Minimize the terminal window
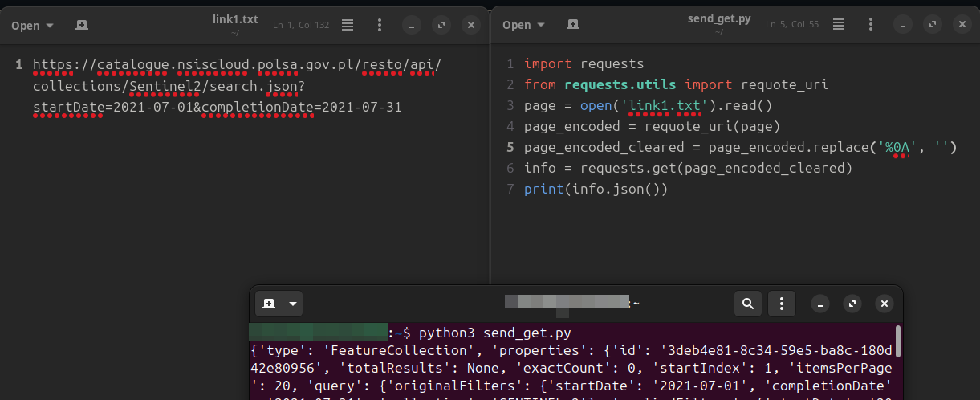 [x=821, y=304]
